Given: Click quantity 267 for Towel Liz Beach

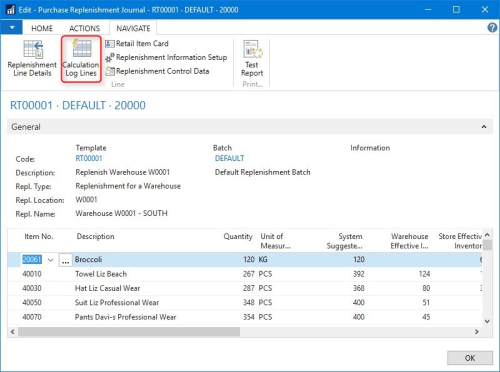Looking at the screenshot, I should click(x=249, y=274).
